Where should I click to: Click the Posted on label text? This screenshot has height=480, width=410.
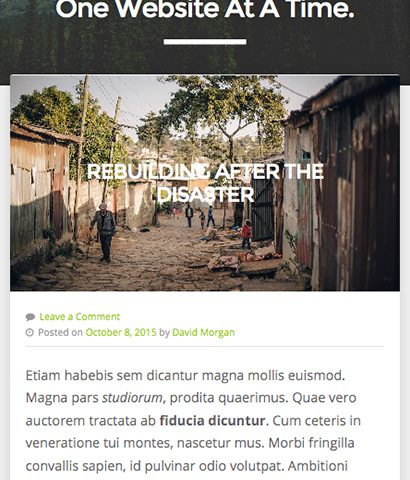click(x=60, y=332)
